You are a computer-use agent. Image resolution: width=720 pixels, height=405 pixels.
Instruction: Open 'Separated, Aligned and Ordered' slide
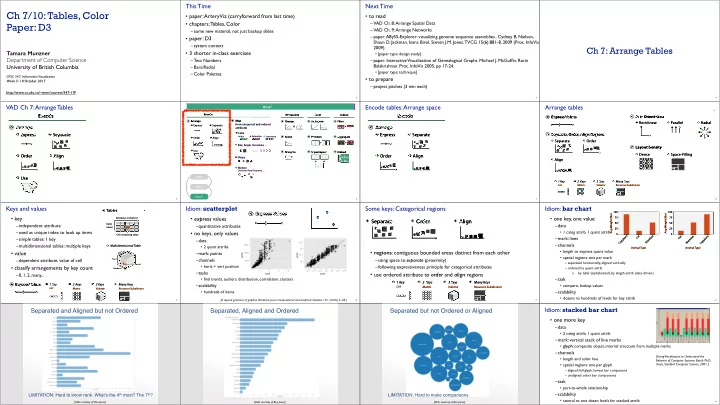click(270, 354)
